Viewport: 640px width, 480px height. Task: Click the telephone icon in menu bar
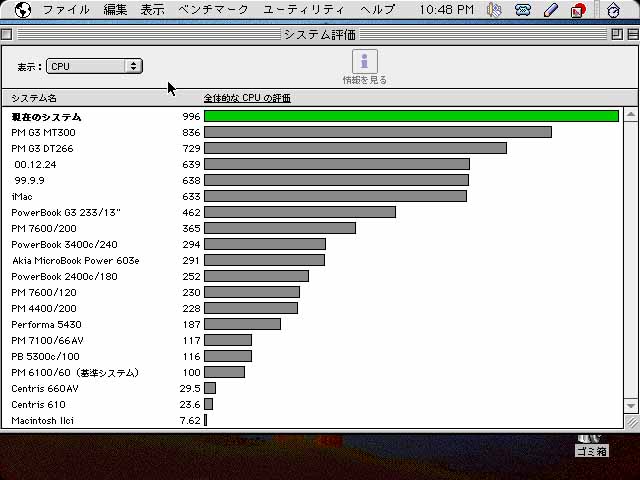(522, 10)
